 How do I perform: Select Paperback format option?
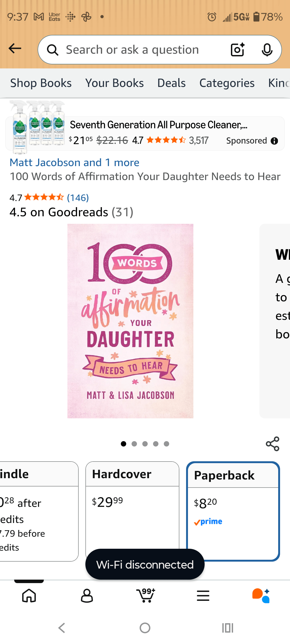233,511
